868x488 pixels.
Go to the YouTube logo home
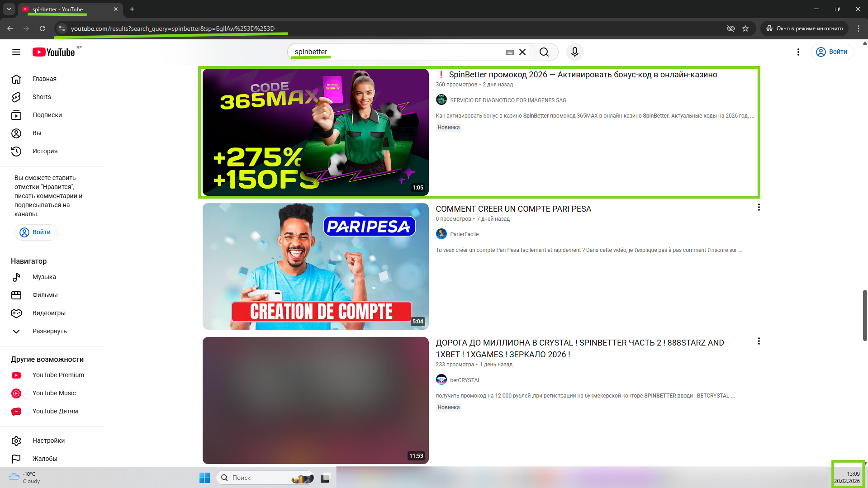(x=54, y=52)
